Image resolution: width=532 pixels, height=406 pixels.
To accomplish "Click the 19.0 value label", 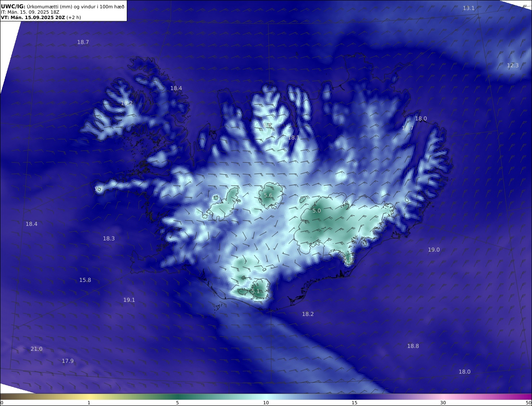I will [434, 250].
